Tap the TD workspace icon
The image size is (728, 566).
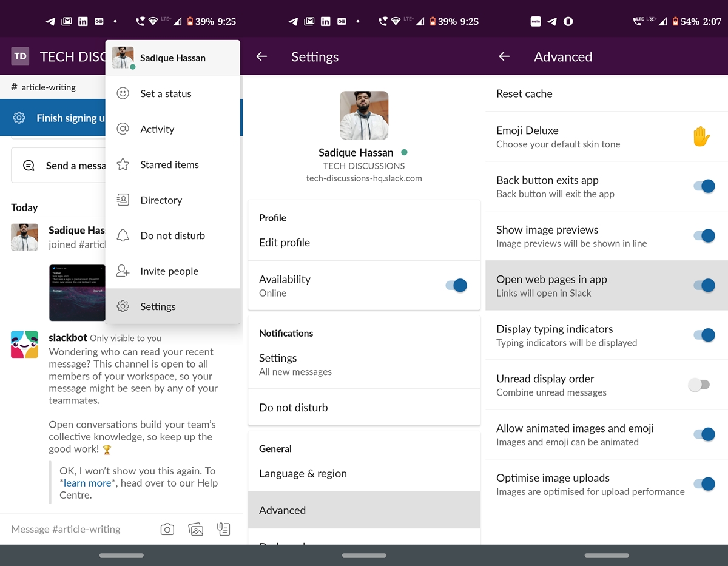21,56
